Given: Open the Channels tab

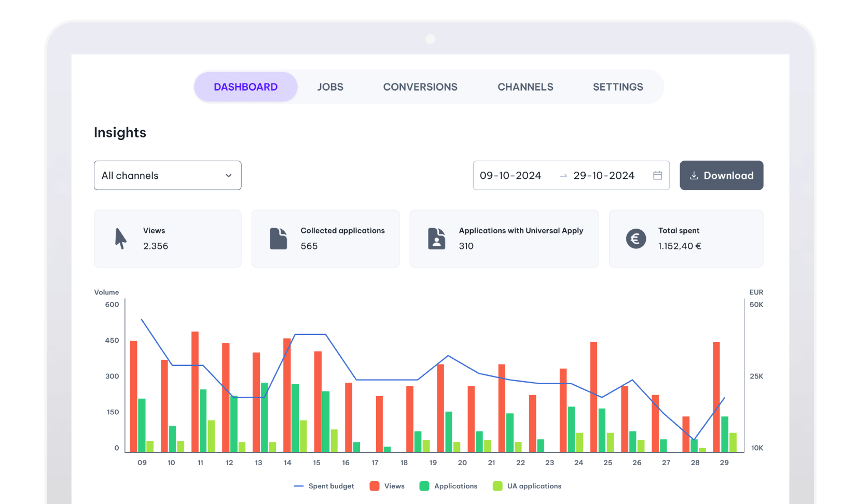Looking at the screenshot, I should click(525, 87).
